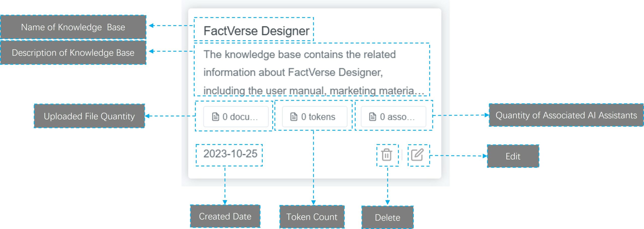Click the file icon beside '0 asso...'
644x229 pixels.
[x=373, y=117]
